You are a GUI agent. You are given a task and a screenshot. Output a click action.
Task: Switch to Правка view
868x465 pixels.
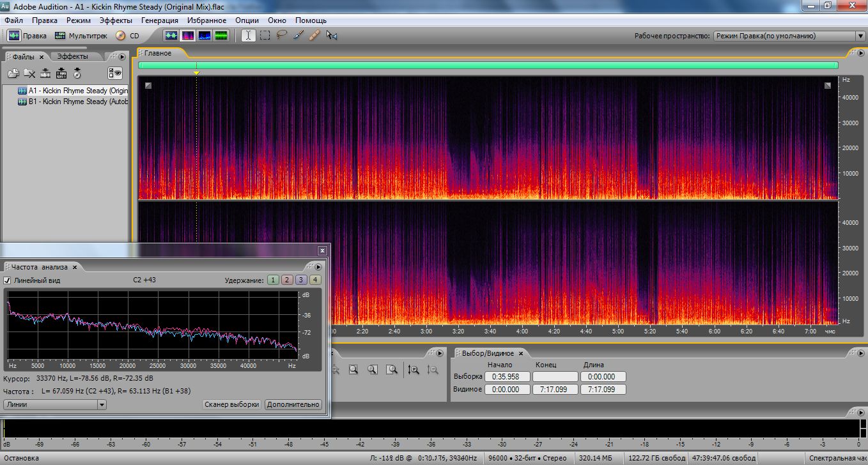[x=27, y=36]
